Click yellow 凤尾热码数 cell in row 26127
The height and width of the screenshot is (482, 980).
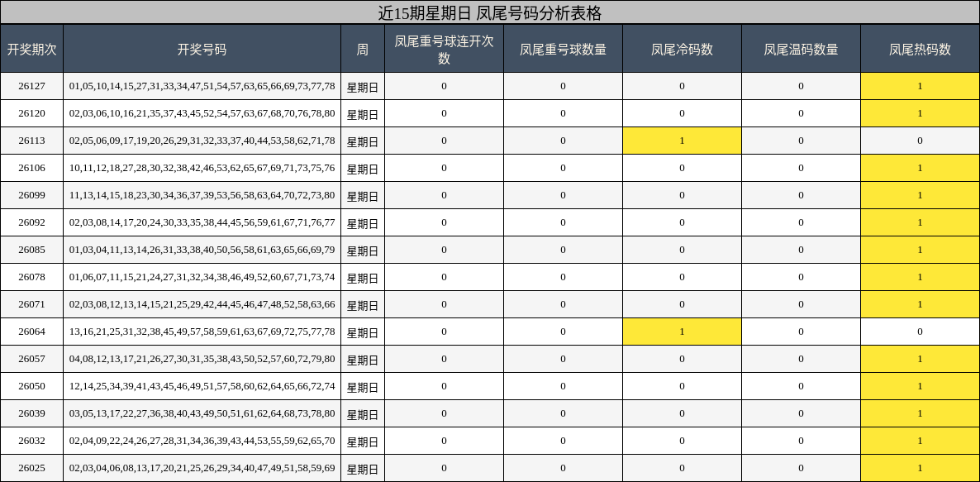coord(920,86)
